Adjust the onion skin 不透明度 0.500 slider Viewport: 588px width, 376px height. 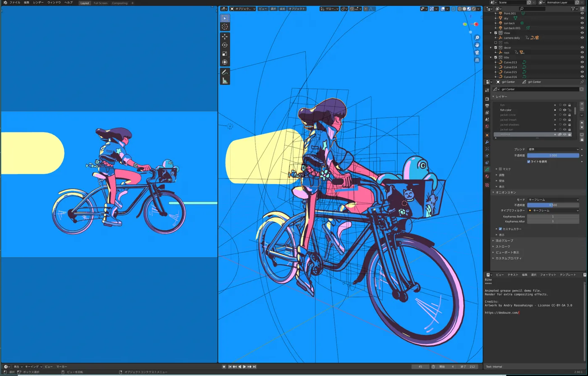point(553,205)
